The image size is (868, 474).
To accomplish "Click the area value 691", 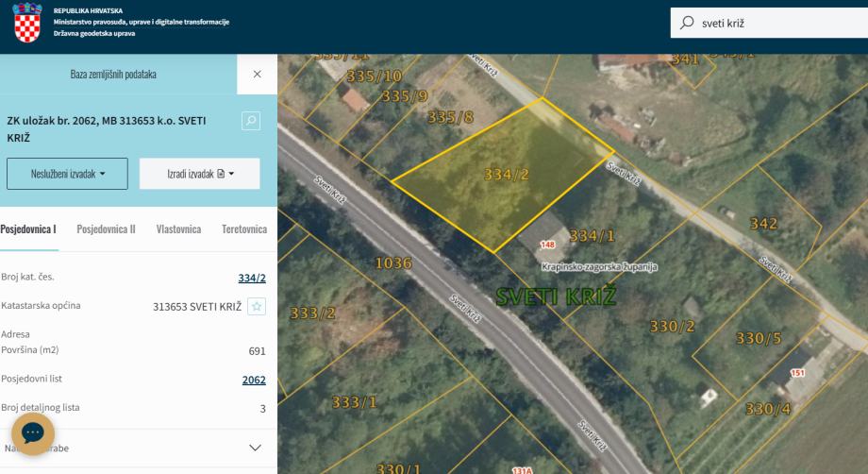I will tap(258, 351).
